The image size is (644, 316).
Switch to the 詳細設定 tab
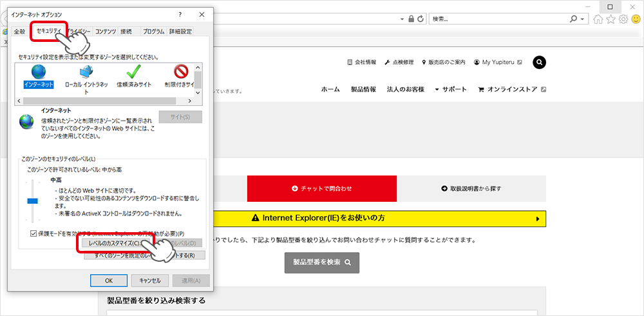tap(180, 32)
